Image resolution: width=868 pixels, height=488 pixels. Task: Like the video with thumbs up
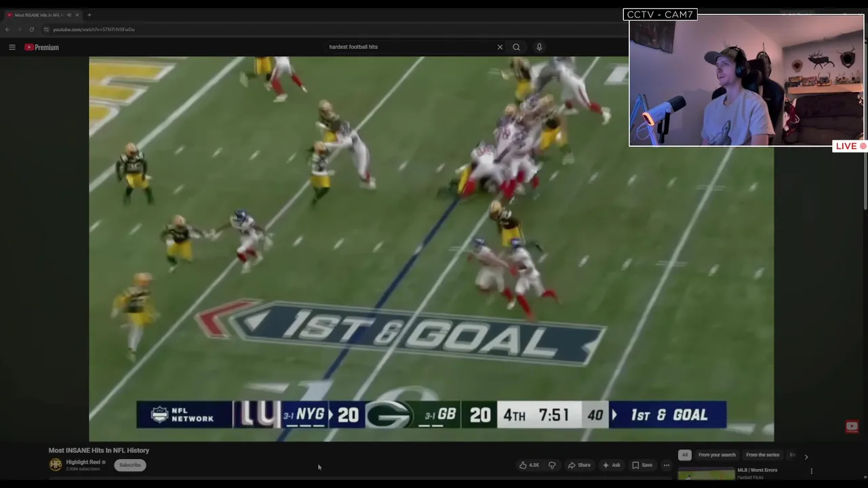530,465
